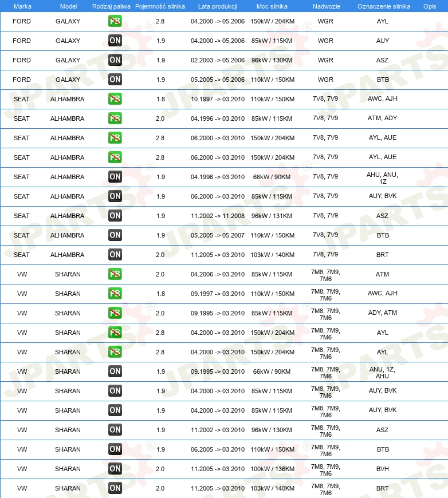The image size is (448, 498).
Task: Select date range '02.2003 -> 05.2006'
Action: point(218,60)
